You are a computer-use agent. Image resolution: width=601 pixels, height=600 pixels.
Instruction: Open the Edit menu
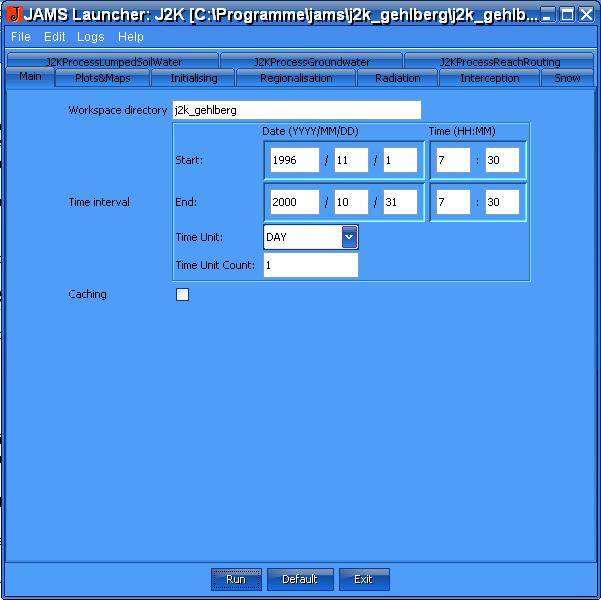click(x=54, y=37)
